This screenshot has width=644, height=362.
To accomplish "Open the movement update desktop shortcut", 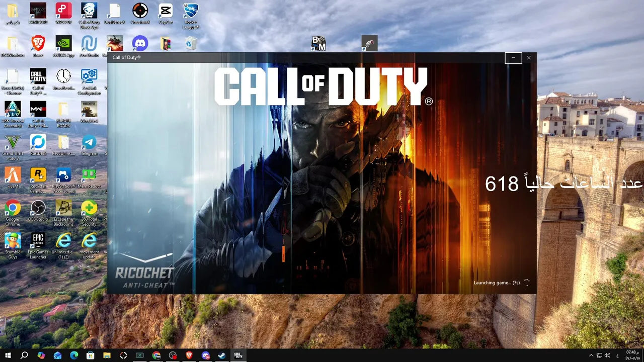I will pos(89,245).
